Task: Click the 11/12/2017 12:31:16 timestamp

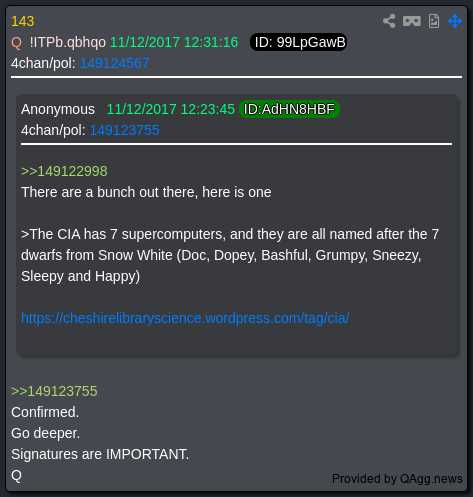Action: pyautogui.click(x=174, y=42)
